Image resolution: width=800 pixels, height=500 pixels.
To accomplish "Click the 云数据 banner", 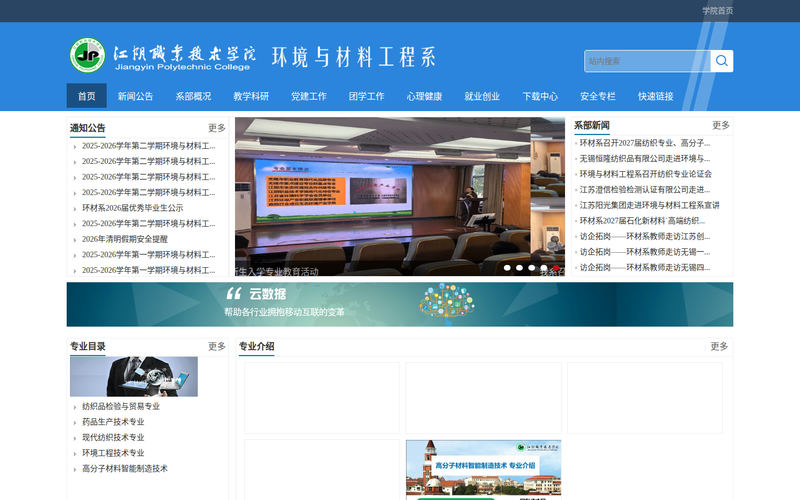I will pyautogui.click(x=400, y=304).
